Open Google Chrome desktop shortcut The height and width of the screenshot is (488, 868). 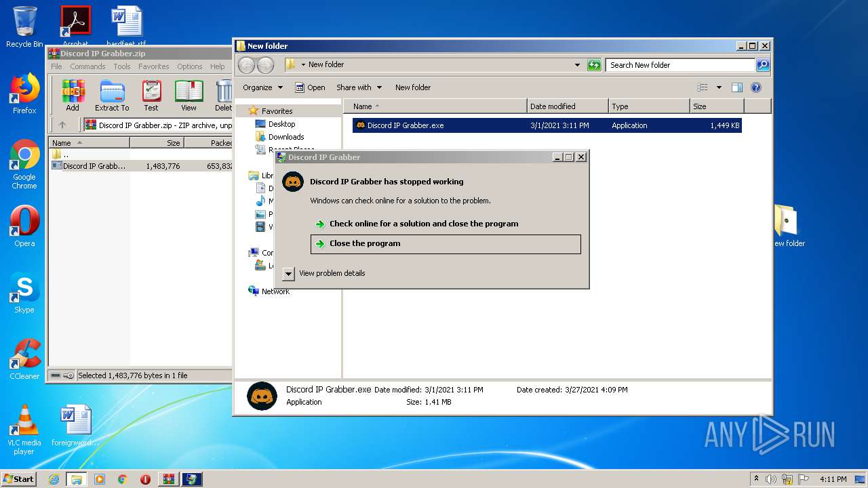pos(24,164)
